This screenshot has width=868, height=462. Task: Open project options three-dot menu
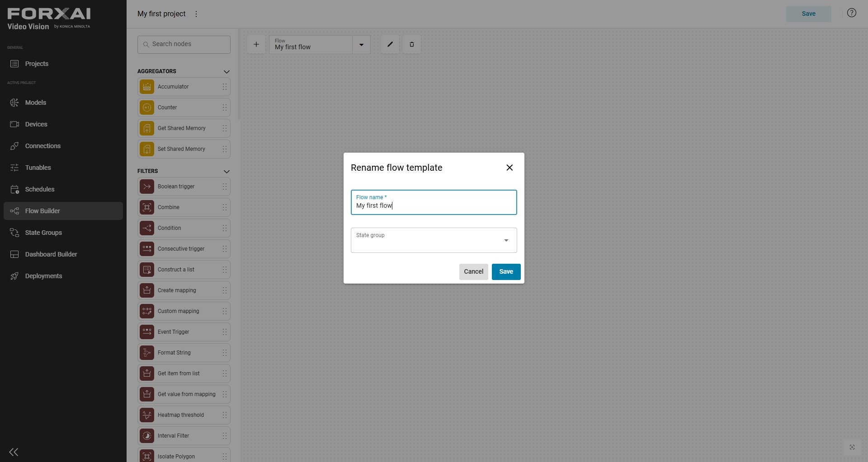coord(196,14)
